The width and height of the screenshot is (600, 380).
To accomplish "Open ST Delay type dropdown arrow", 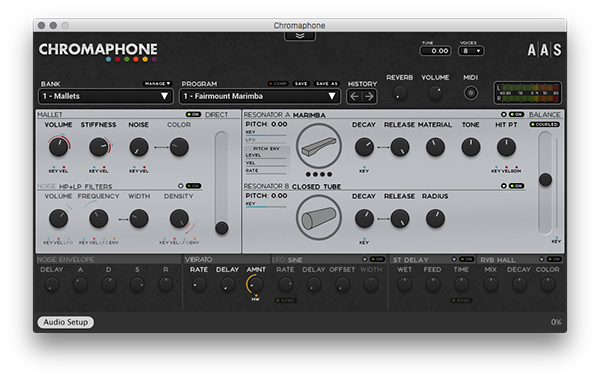I will click(454, 259).
